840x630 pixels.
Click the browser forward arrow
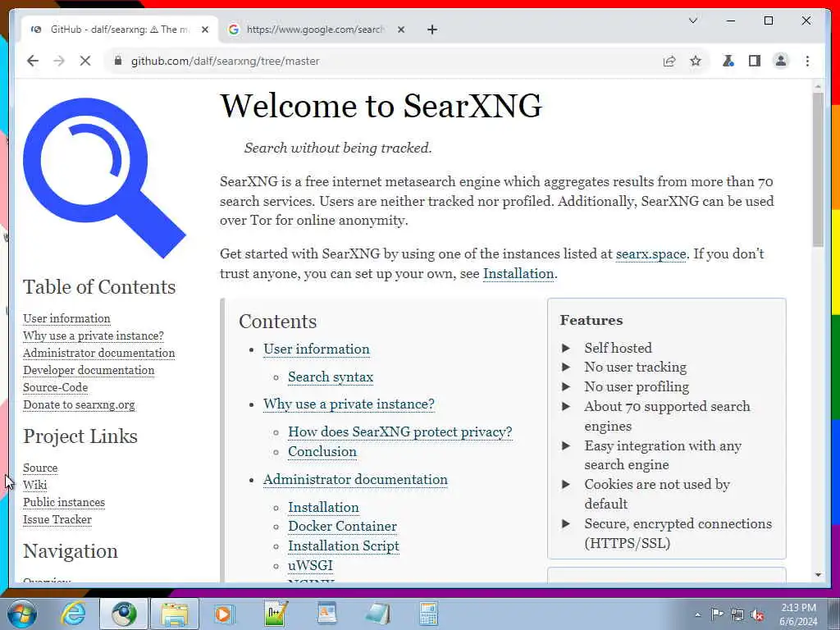pyautogui.click(x=59, y=61)
